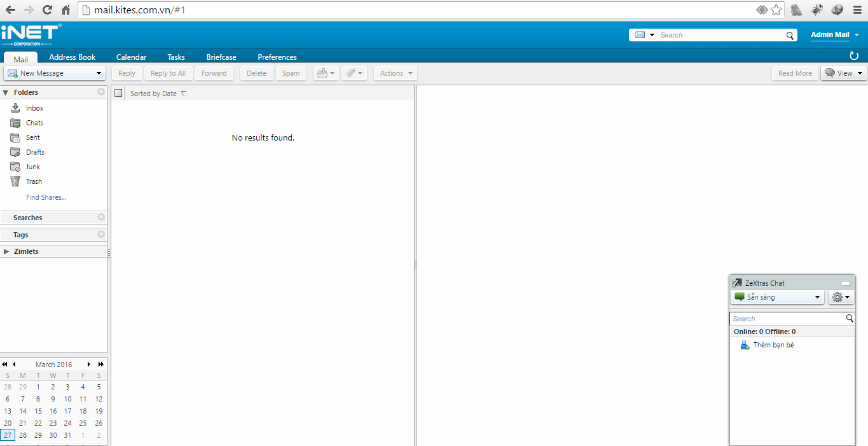Open the Junk folder

click(32, 167)
